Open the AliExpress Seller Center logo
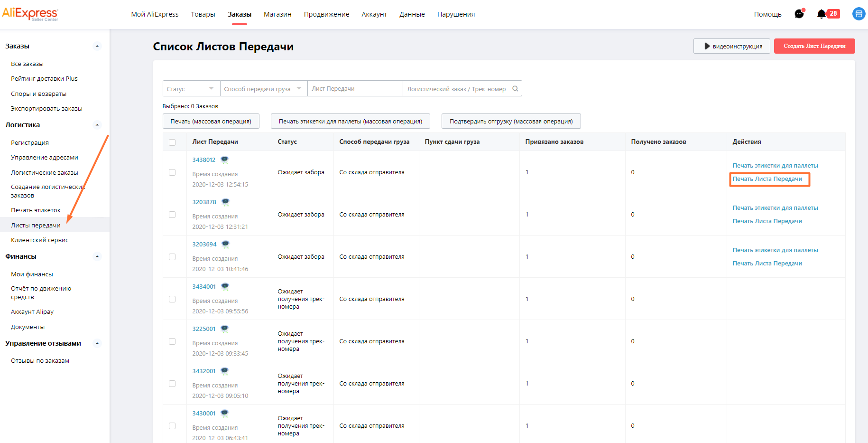Screen dimensions: 868x443 tap(30, 14)
